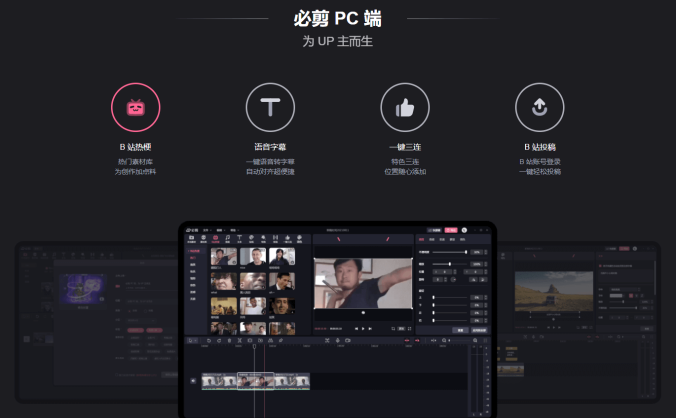Click the previous frame button under preview
Screen dimensions: 676x418
point(356,328)
